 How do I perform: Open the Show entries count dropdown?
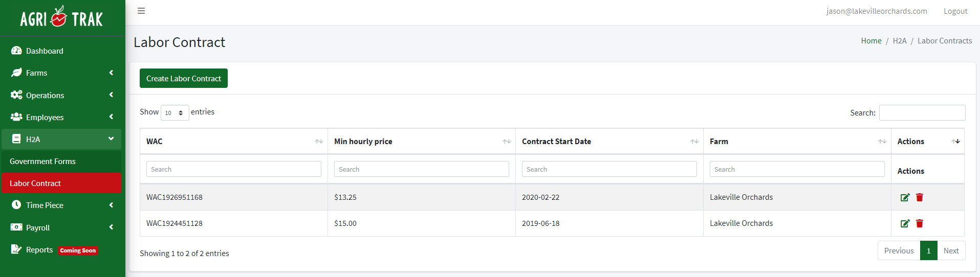pos(175,112)
